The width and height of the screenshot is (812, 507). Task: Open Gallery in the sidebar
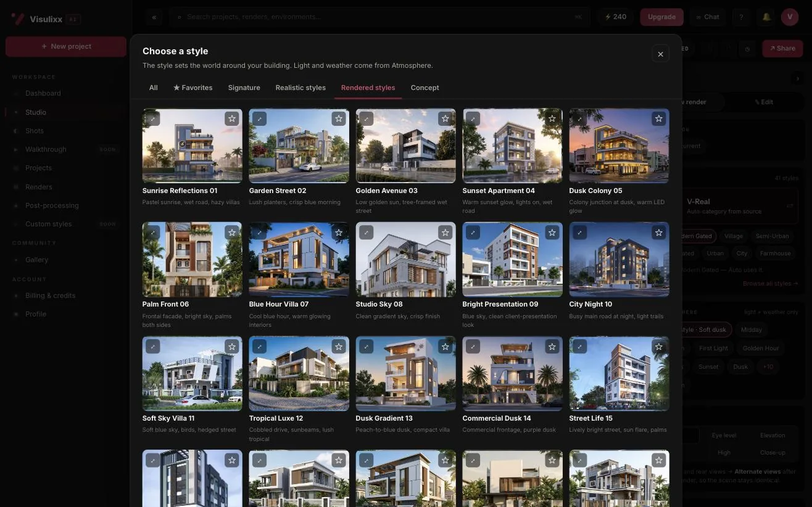click(66, 260)
